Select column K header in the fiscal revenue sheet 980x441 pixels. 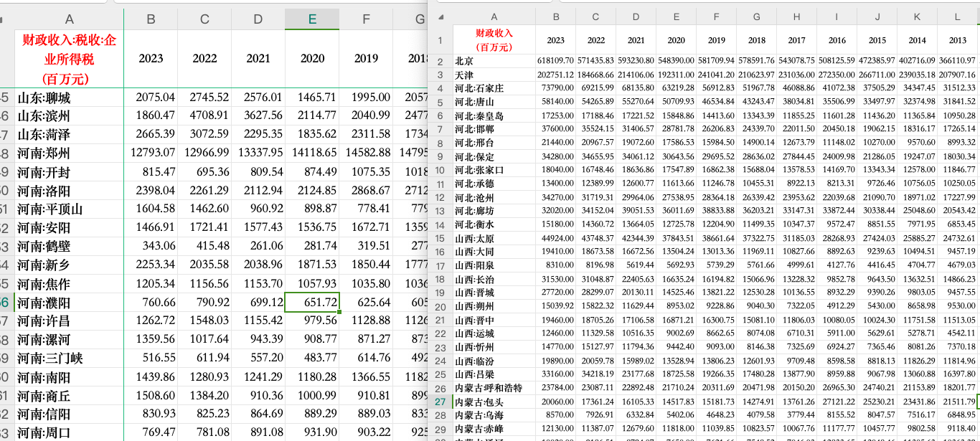(917, 16)
